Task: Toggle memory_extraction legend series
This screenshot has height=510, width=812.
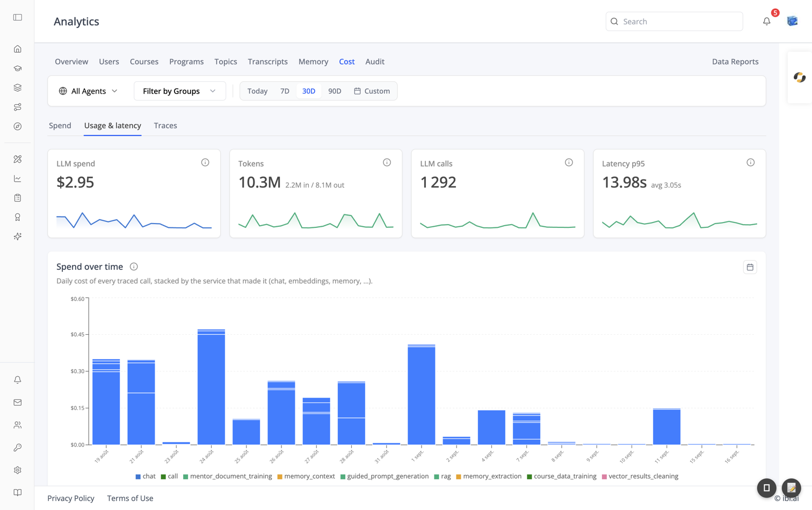Action: tap(489, 477)
